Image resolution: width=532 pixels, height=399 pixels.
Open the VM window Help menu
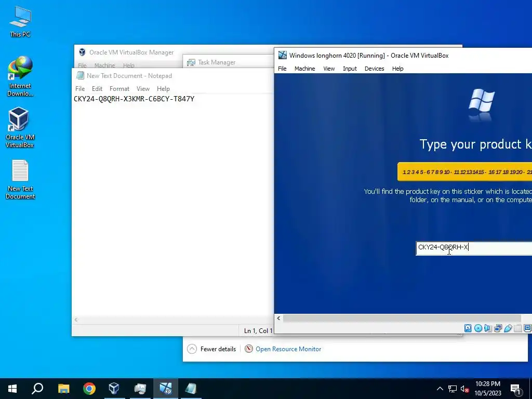[x=397, y=69]
